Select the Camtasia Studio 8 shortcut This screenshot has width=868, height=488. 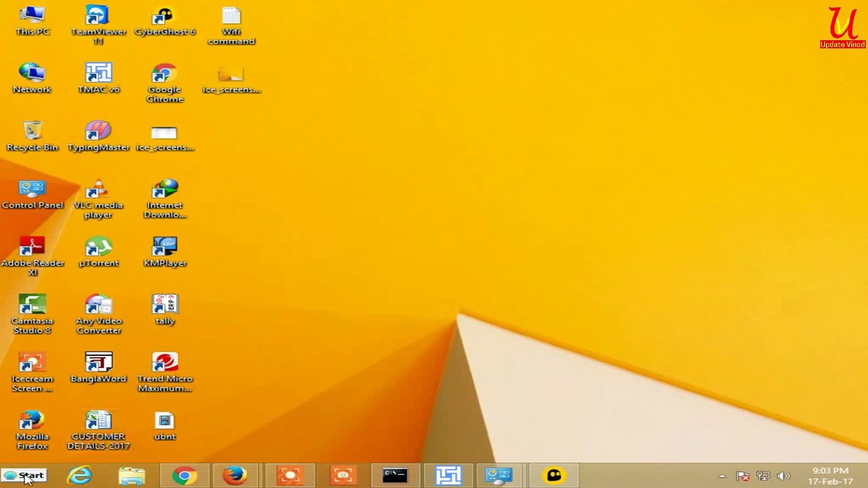pos(32,314)
